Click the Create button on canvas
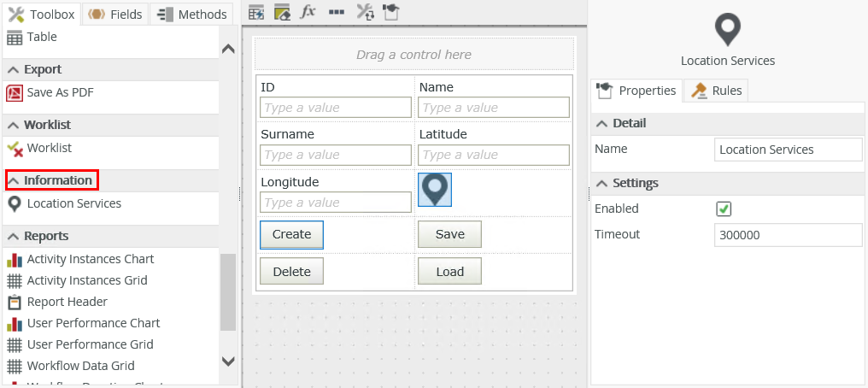This screenshot has width=868, height=388. pyautogui.click(x=291, y=234)
